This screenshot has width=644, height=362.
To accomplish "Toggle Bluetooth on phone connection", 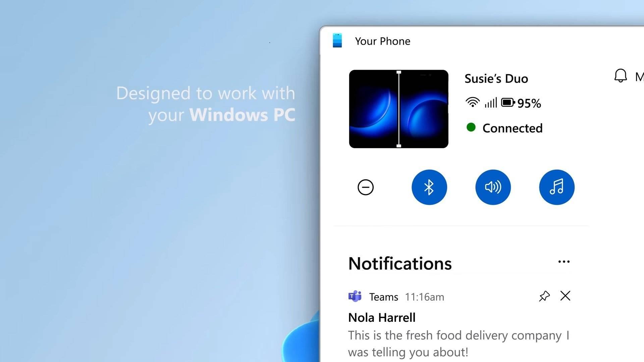I will (x=429, y=186).
